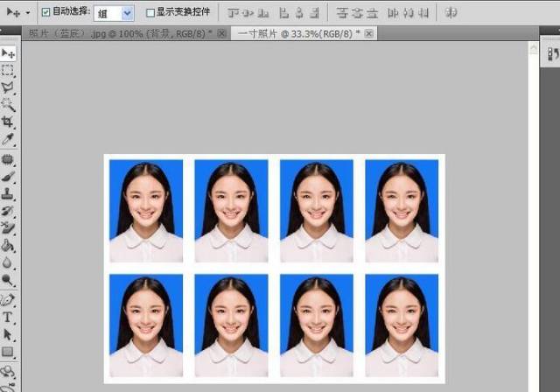Select the Rectangular Marquee tool

click(x=9, y=71)
